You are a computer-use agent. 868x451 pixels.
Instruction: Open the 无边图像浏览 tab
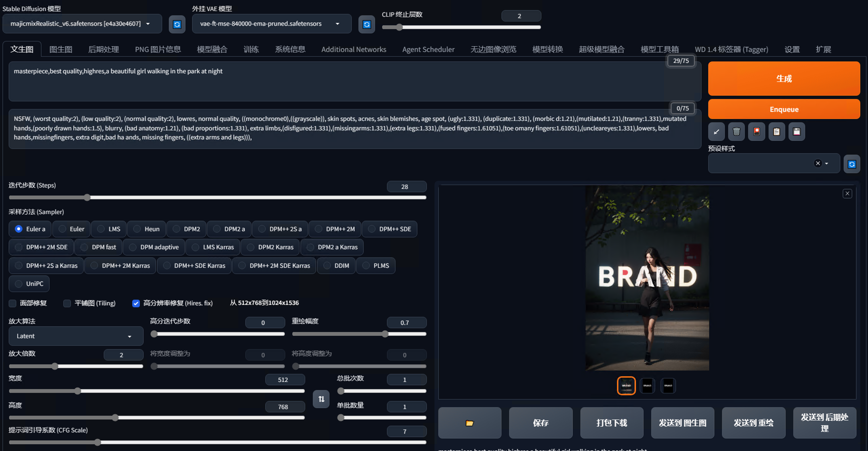tap(493, 49)
